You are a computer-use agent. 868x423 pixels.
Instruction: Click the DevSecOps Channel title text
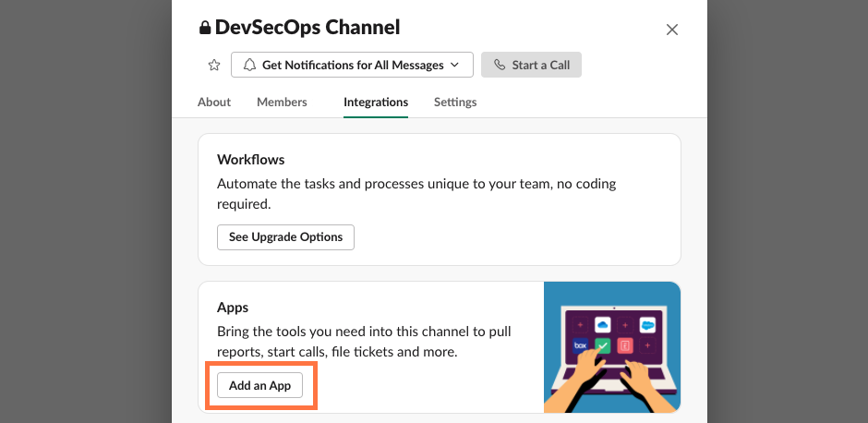[x=307, y=28]
